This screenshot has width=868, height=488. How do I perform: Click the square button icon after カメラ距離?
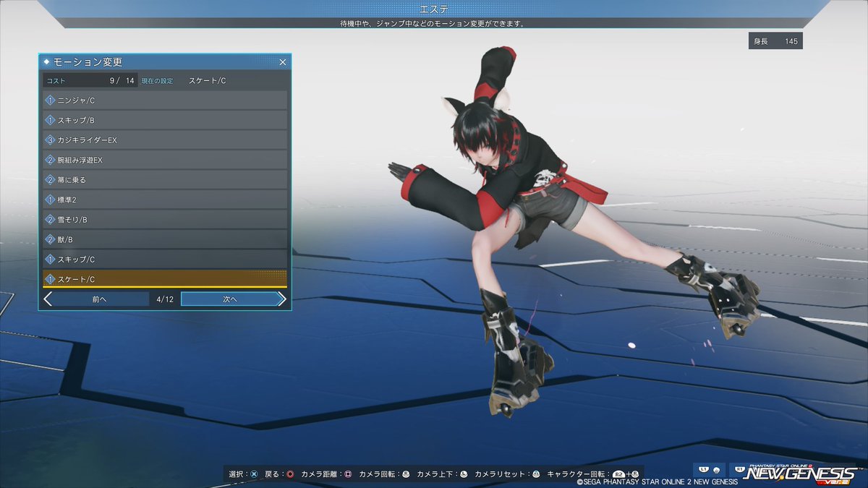click(x=348, y=474)
